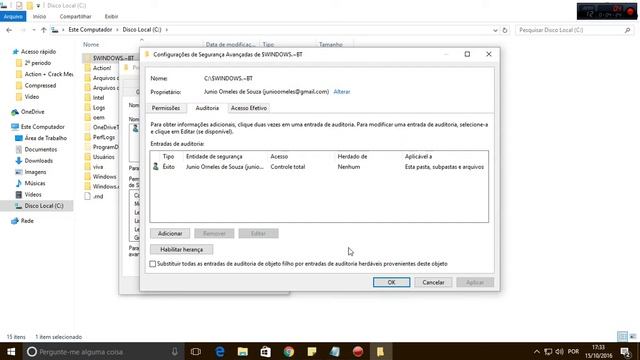Switch to the Permissões tab
Image resolution: width=640 pixels, height=360 pixels.
166,108
